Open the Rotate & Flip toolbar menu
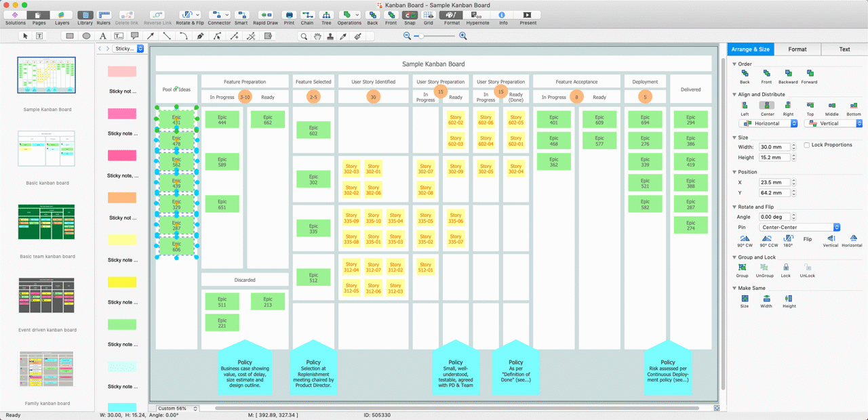Image resolution: width=868 pixels, height=420 pixels. [189, 14]
